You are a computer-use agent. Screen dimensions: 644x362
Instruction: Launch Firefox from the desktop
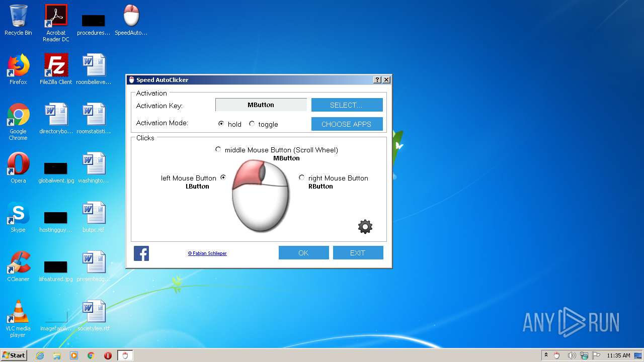(x=18, y=69)
